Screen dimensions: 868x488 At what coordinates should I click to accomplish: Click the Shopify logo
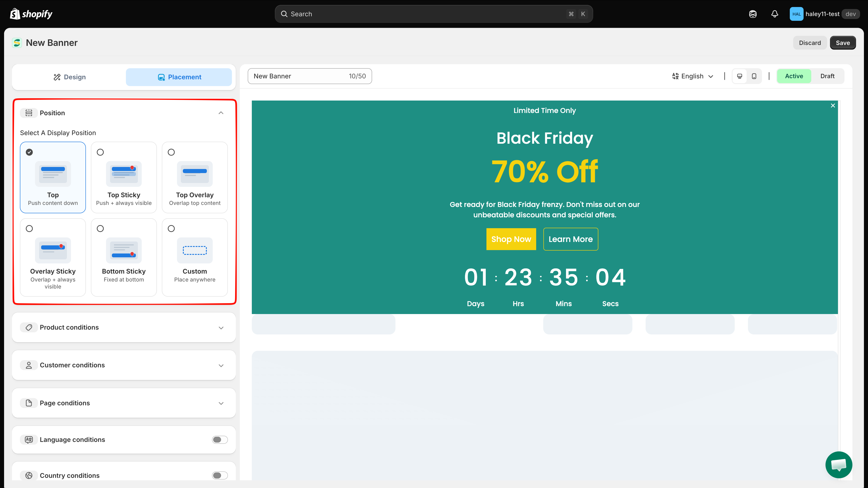coord(31,14)
